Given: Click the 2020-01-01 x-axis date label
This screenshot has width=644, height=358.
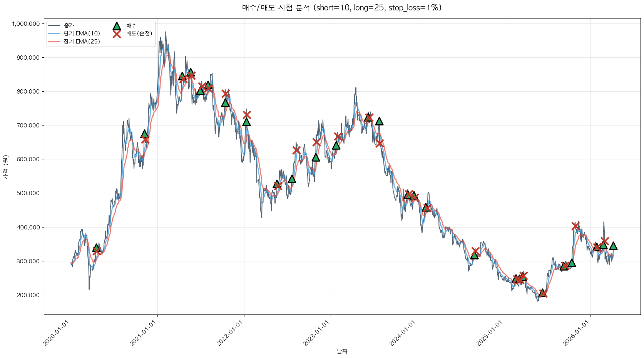Looking at the screenshot, I should (x=57, y=333).
